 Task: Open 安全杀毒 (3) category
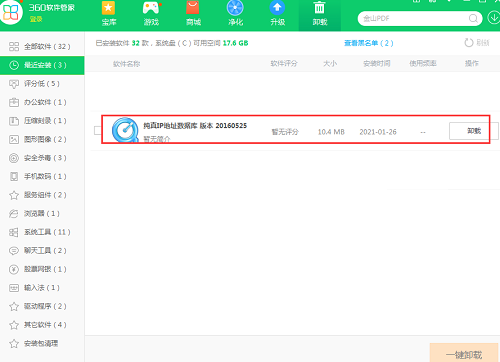pos(42,158)
